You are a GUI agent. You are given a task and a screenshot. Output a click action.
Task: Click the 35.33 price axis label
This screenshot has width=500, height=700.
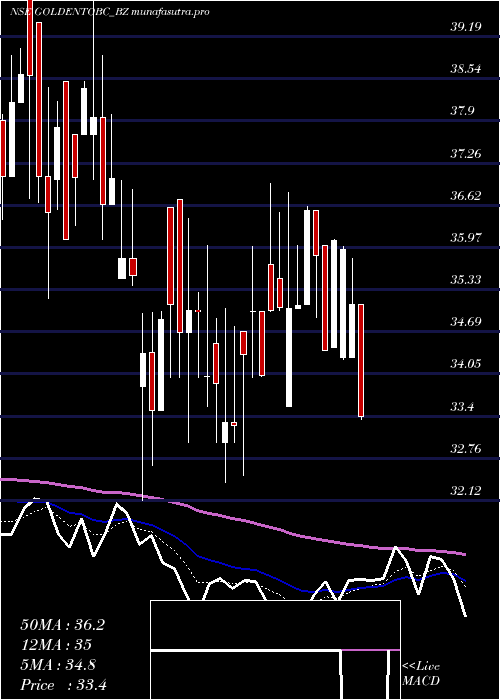coord(466,280)
